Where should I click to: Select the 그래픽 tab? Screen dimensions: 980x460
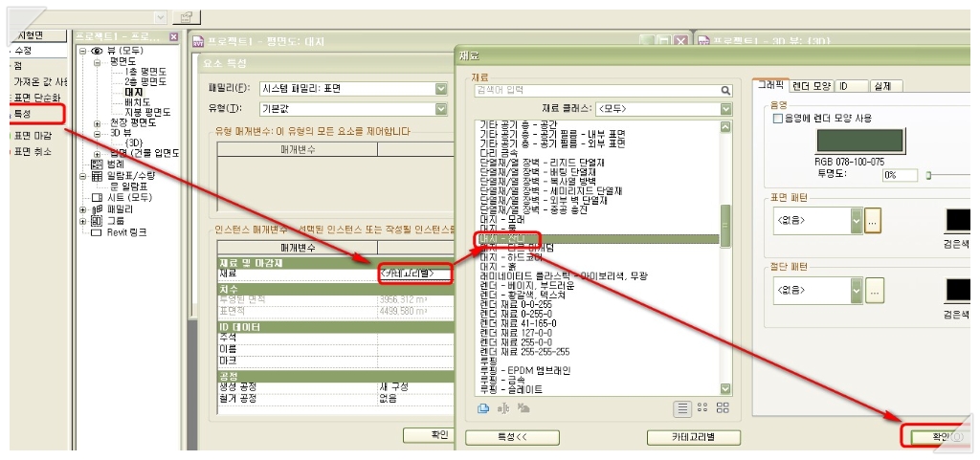coord(770,85)
